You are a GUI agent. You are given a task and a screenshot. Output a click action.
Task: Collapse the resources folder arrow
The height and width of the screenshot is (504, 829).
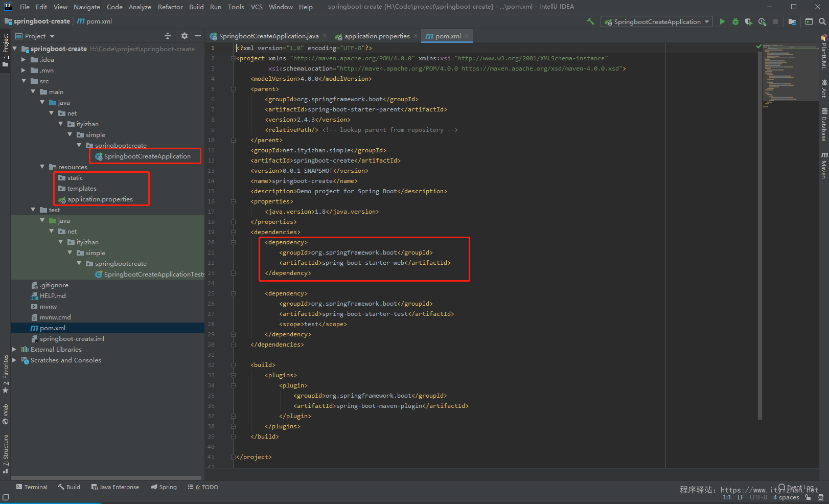42,167
